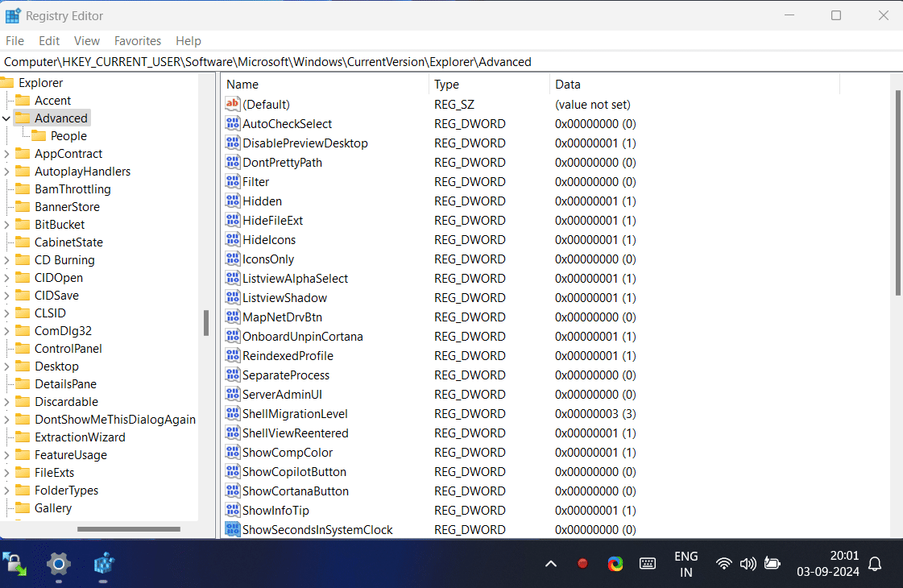
Task: Expand the AppContract key
Action: click(6, 154)
